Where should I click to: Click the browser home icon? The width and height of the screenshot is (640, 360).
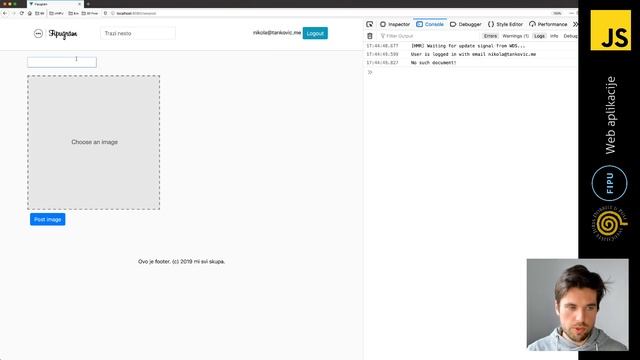30,13
